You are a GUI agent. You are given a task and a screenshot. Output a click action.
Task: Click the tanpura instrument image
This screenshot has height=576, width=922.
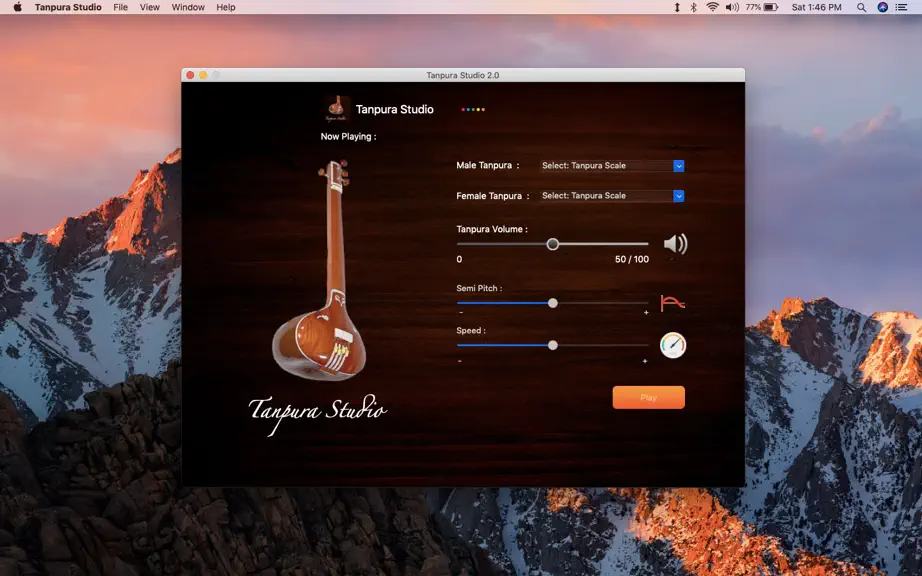(320, 271)
